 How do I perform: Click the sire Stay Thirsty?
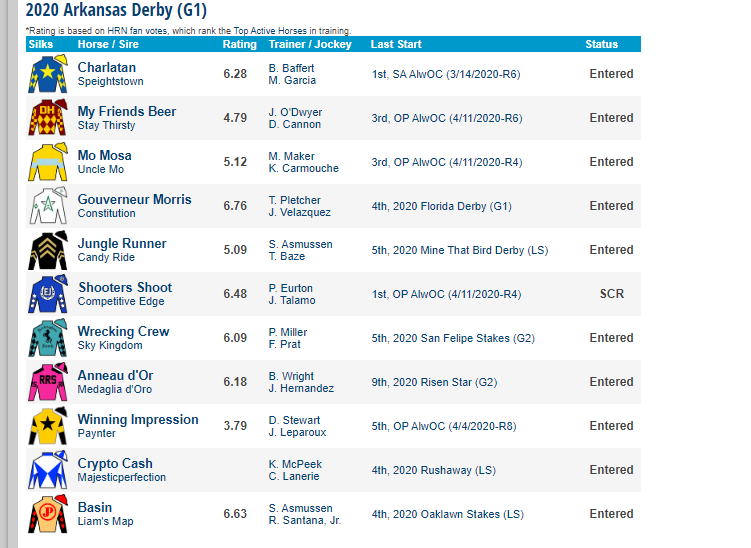[x=106, y=126]
